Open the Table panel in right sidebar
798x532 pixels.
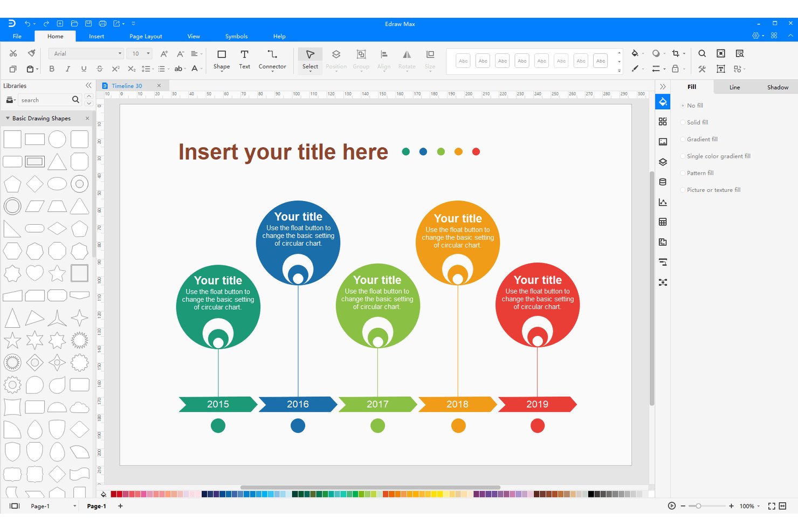point(663,222)
